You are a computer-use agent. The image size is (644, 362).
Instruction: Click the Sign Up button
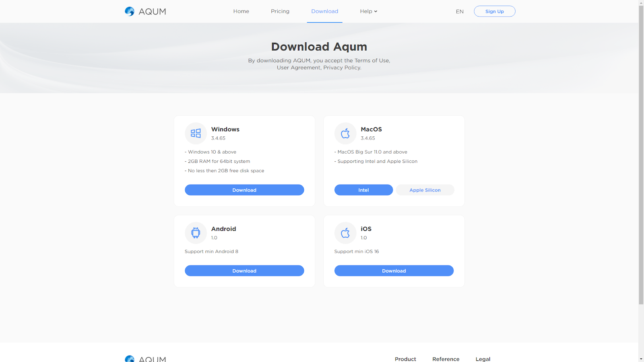click(495, 11)
